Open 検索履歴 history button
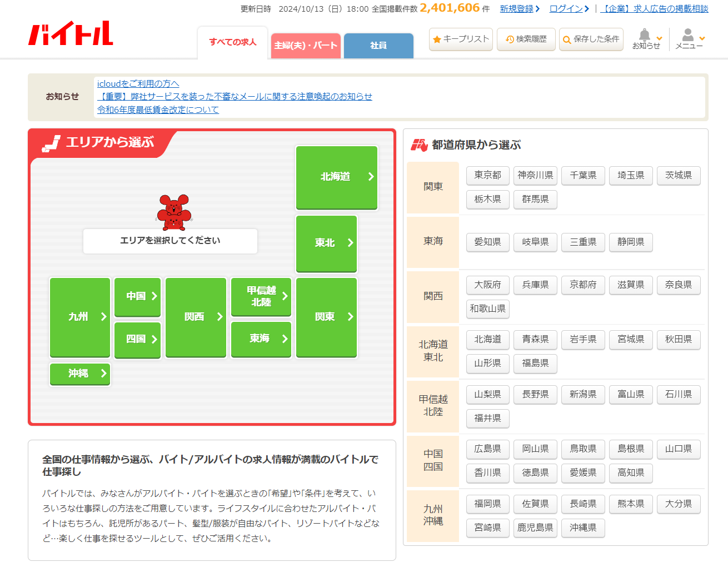This screenshot has width=728, height=562. (526, 39)
